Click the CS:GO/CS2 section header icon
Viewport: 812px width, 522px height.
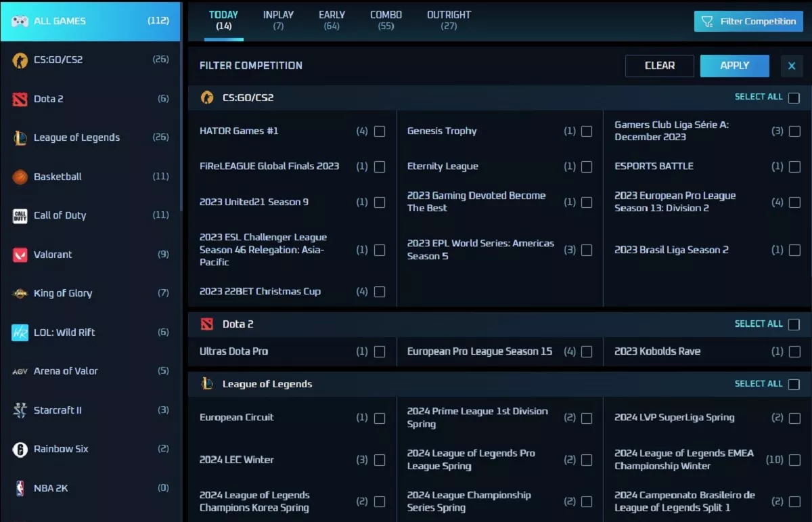point(207,97)
